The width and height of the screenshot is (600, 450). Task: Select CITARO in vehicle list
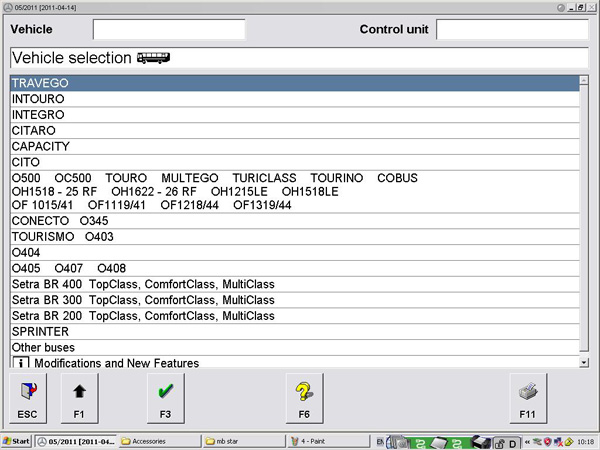click(295, 131)
